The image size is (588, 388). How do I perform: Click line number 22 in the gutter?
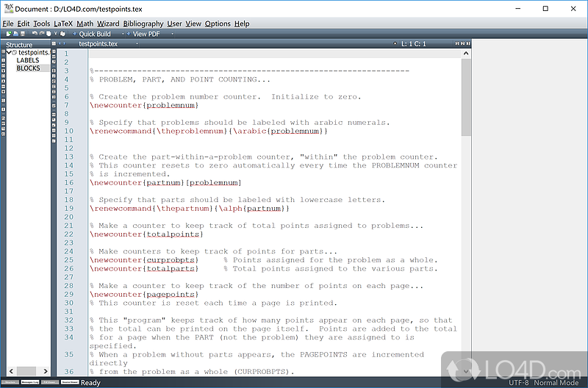pos(69,234)
